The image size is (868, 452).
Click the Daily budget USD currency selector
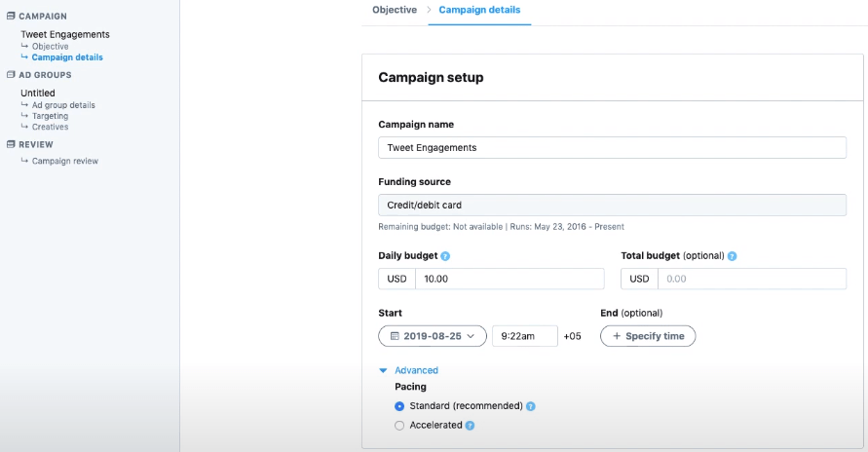(x=396, y=279)
